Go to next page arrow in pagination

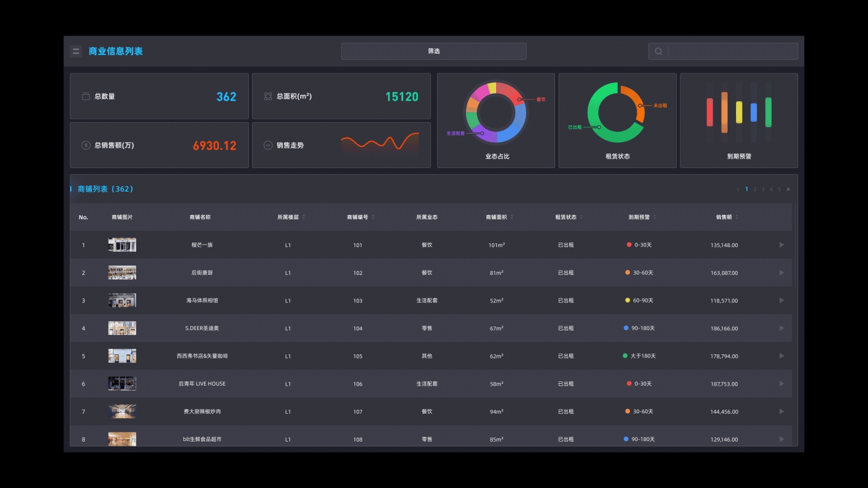click(788, 189)
